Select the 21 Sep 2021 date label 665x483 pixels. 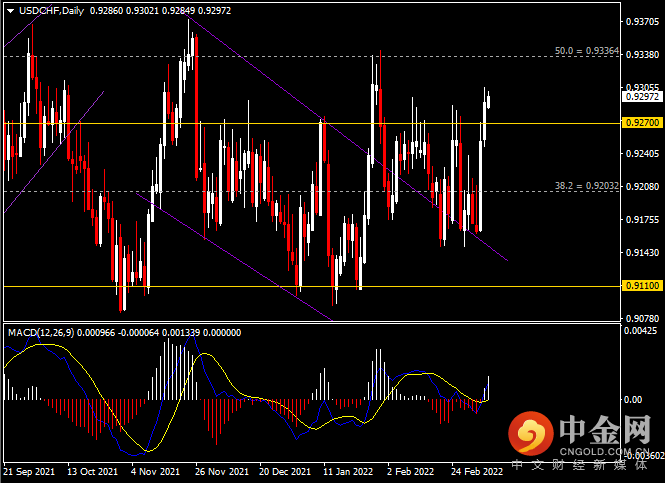(x=28, y=470)
